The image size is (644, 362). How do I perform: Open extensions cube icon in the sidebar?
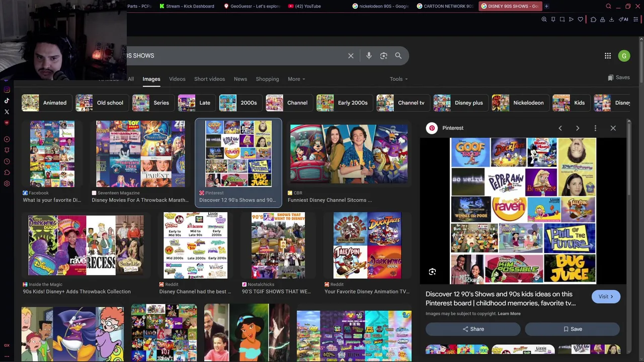(7, 172)
